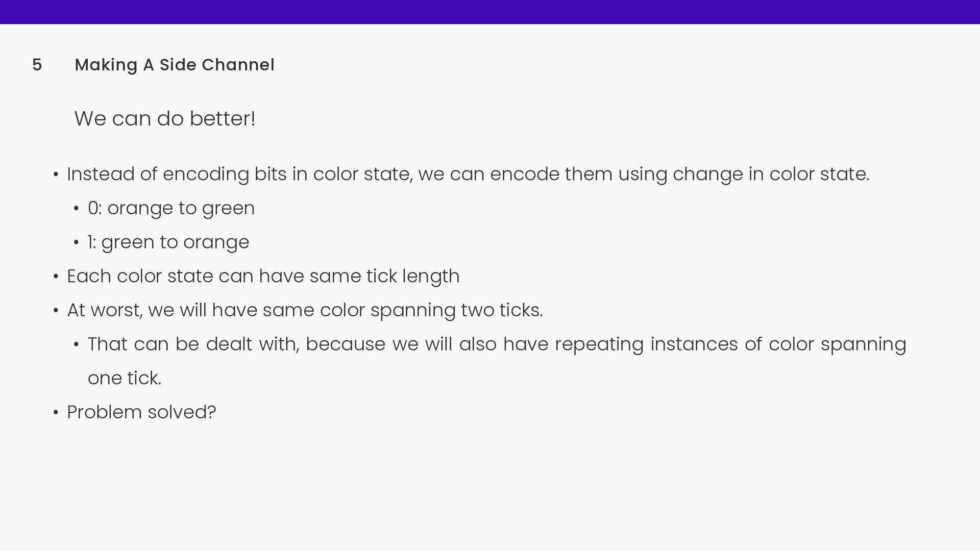980x551 pixels.
Task: Click the slide number 5
Action: [x=37, y=65]
